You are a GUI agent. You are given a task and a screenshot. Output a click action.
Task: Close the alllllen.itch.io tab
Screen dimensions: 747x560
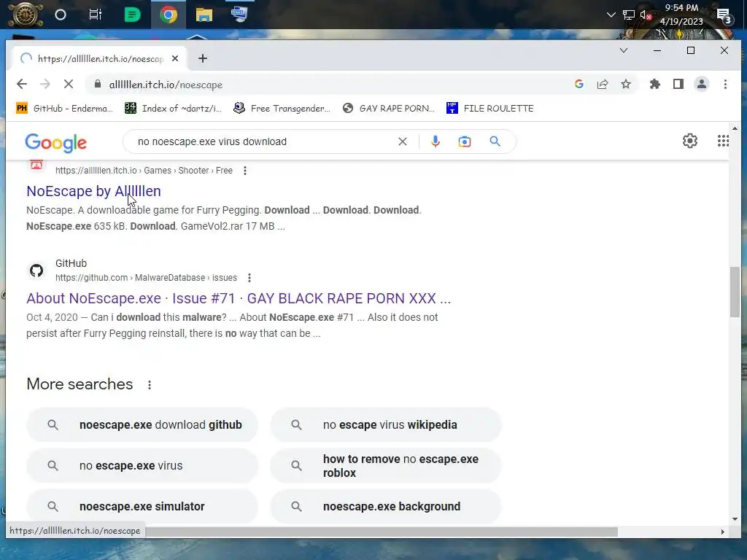(x=175, y=58)
